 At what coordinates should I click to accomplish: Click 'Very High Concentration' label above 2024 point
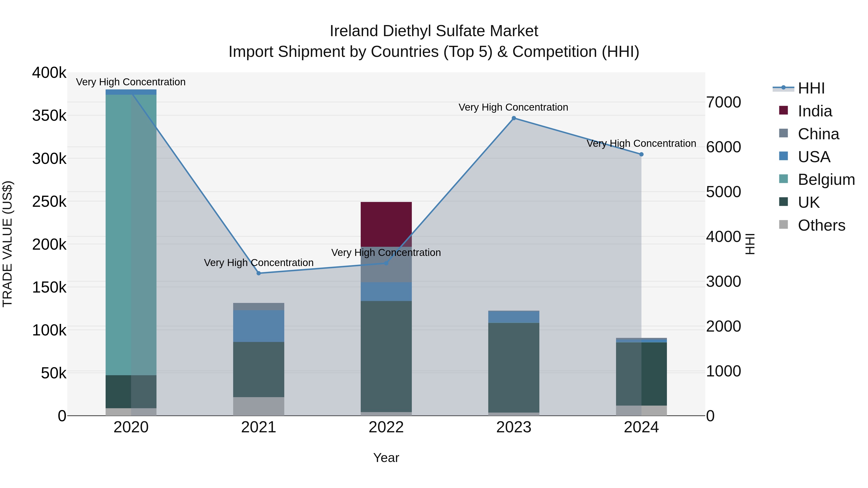641,143
